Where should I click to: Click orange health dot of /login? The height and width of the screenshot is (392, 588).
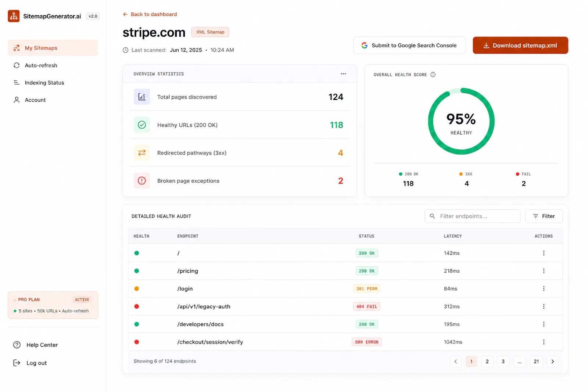point(137,289)
